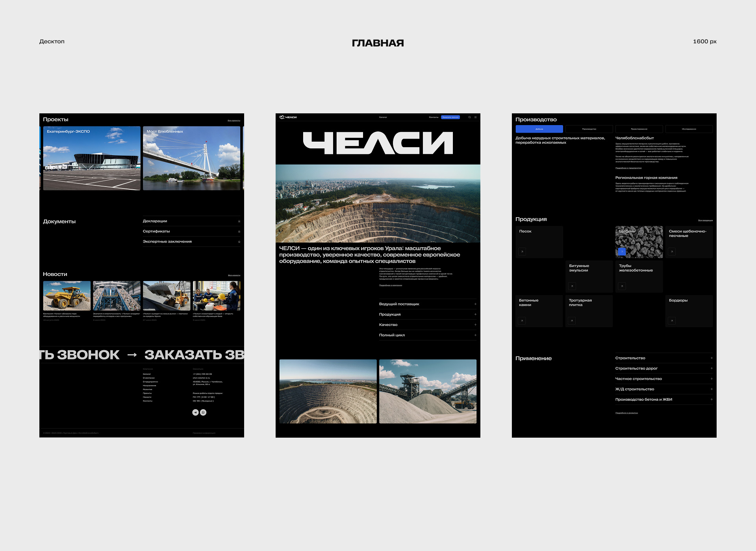Viewport: 756px width, 551px height.
Task: Open the Каталог menu item
Action: [x=383, y=117]
